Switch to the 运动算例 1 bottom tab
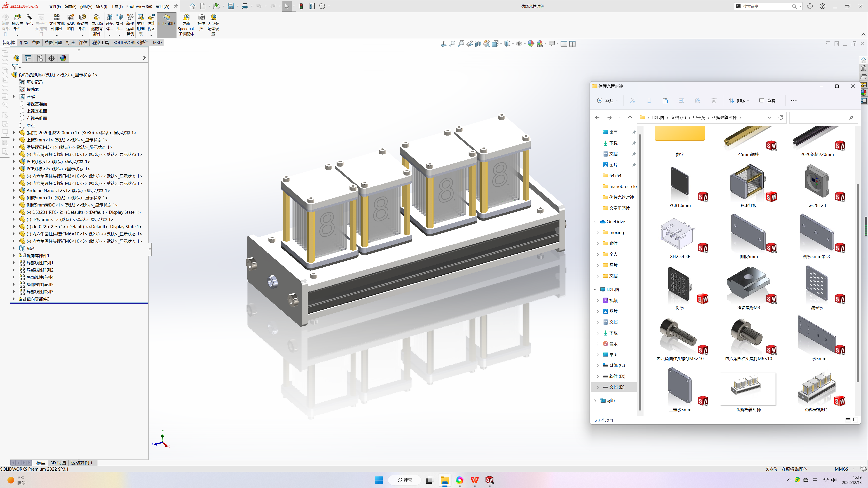 [x=81, y=463]
